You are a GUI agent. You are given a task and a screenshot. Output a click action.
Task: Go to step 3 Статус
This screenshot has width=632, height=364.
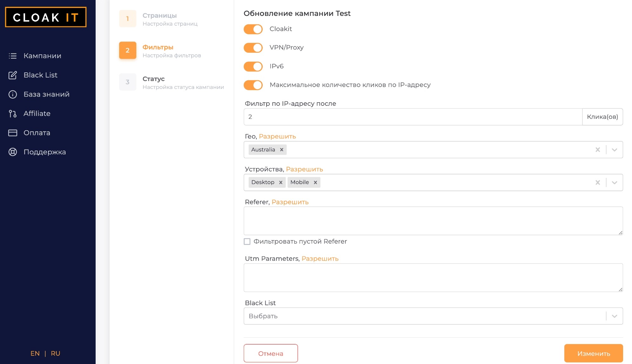(172, 82)
